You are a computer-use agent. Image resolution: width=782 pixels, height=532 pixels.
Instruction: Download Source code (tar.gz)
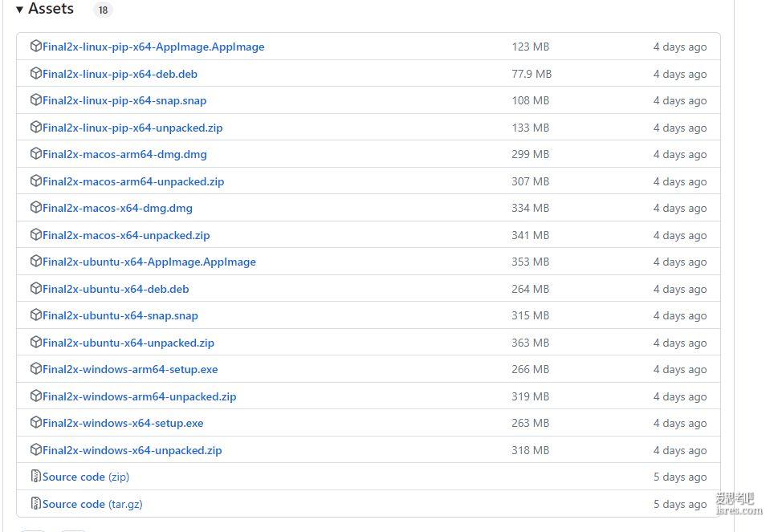(92, 505)
